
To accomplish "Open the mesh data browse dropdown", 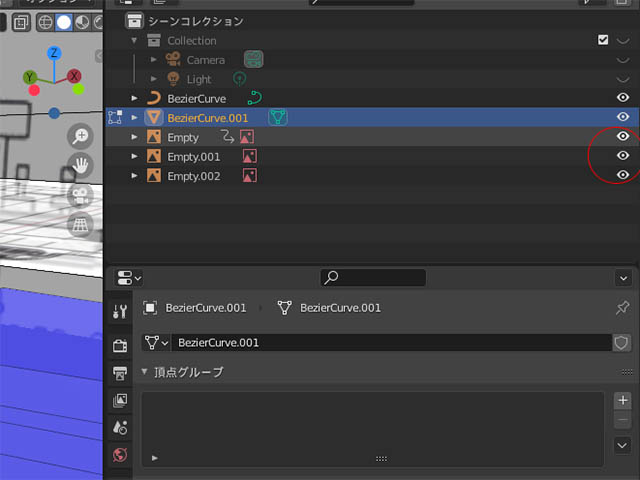I will click(156, 343).
